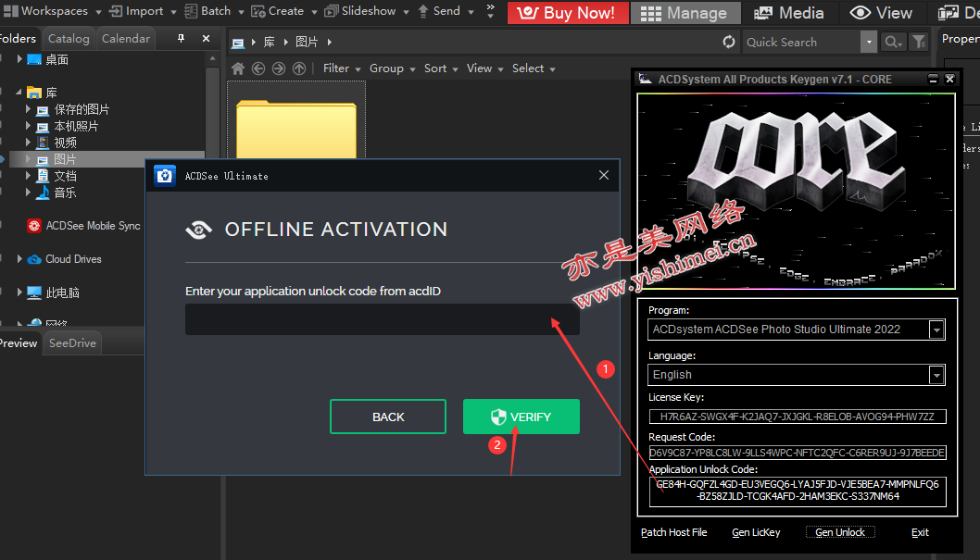
Task: Close the Folders pane
Action: tap(206, 39)
